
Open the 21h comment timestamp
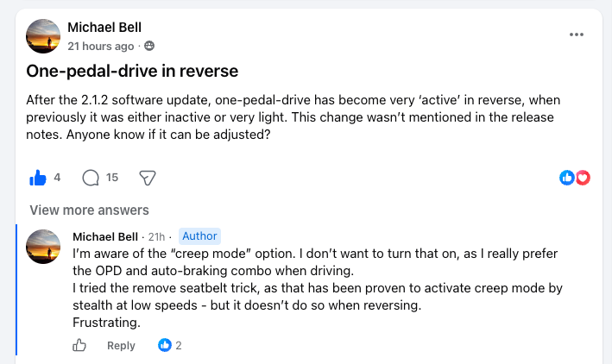156,237
